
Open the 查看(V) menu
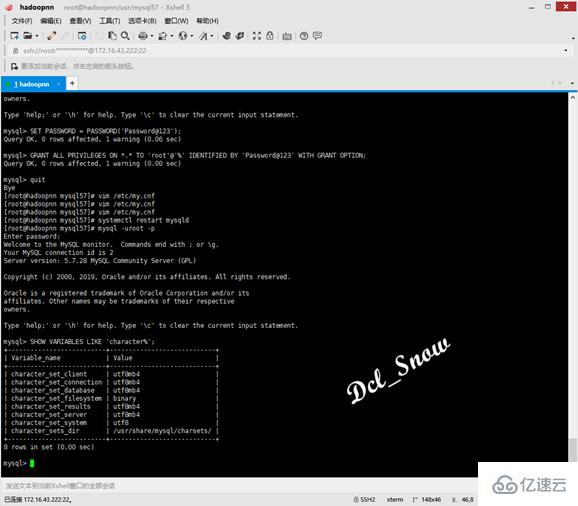click(x=80, y=21)
